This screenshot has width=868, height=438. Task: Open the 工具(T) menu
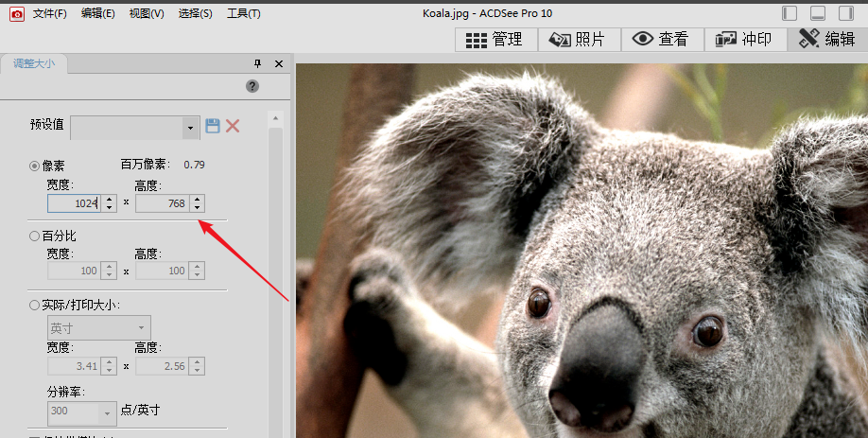point(243,13)
